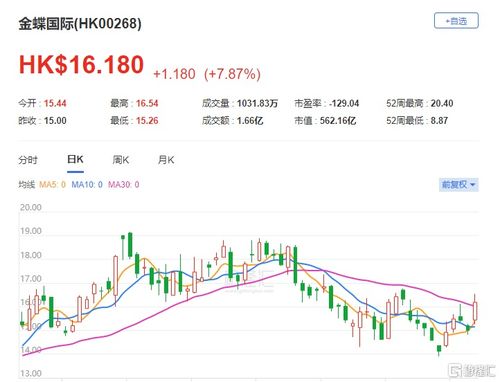This screenshot has height=382, width=500.
Task: Click previous close value 15.00
Action: coord(55,120)
